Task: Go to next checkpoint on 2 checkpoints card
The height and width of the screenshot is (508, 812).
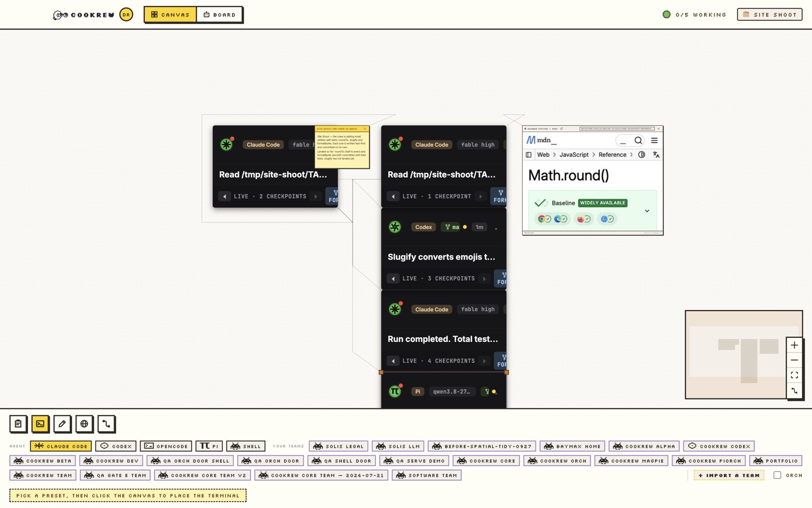Action: (316, 196)
